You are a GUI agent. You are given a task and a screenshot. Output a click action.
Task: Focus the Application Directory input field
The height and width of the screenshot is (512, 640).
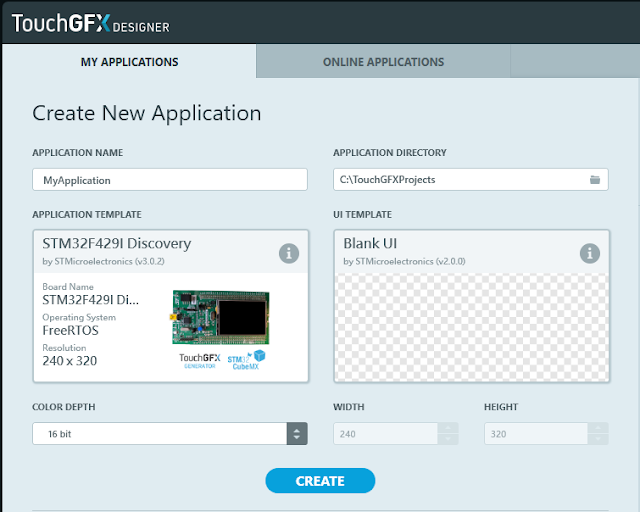pos(471,180)
